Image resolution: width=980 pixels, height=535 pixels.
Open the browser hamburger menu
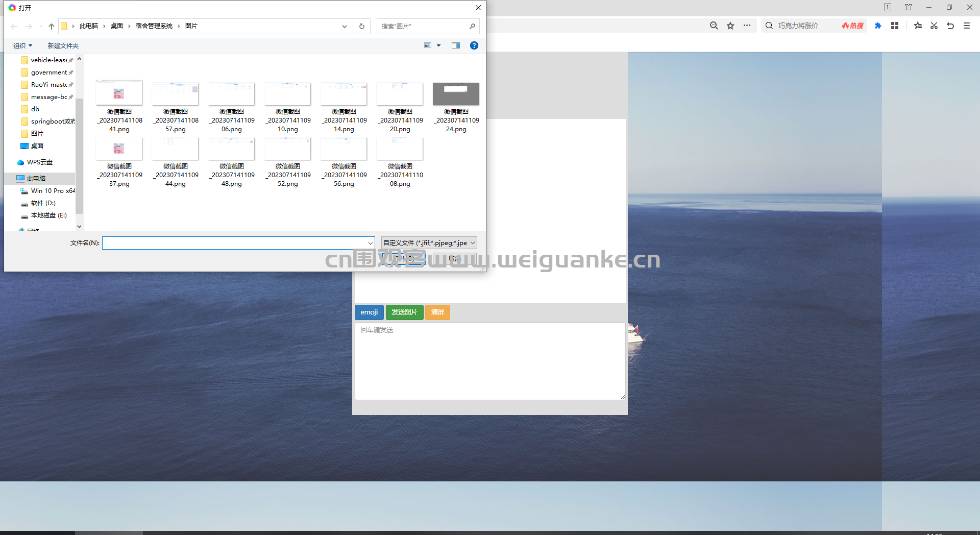967,26
